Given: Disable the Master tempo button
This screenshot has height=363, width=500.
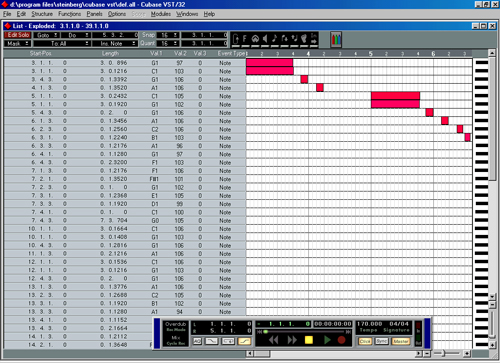Looking at the screenshot, I should (401, 341).
